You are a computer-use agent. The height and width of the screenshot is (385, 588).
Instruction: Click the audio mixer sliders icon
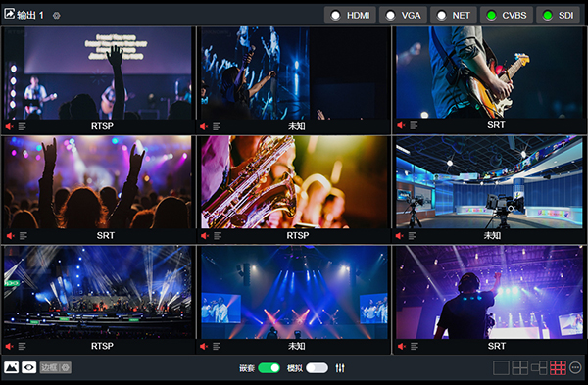point(340,368)
